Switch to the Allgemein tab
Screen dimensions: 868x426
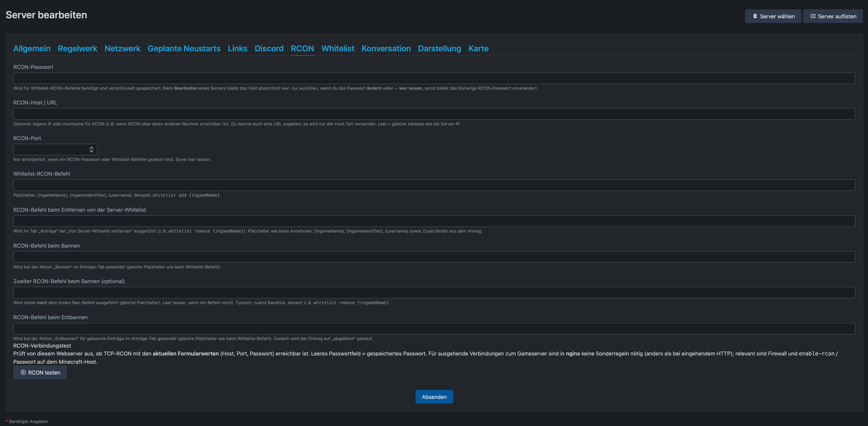[x=32, y=48]
